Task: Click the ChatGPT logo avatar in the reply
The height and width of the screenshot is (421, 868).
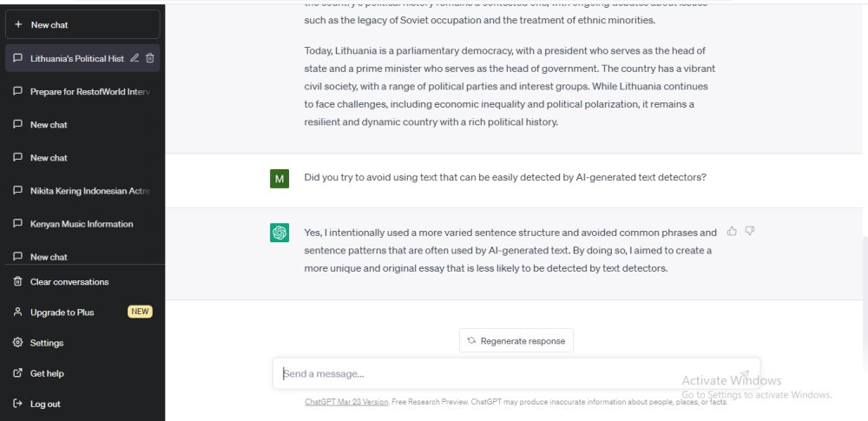Action: (279, 233)
